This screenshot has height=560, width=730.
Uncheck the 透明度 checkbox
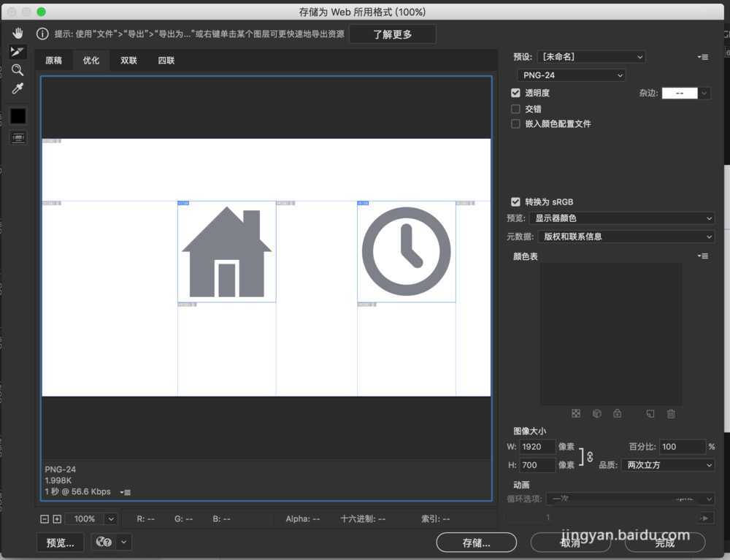[x=516, y=93]
